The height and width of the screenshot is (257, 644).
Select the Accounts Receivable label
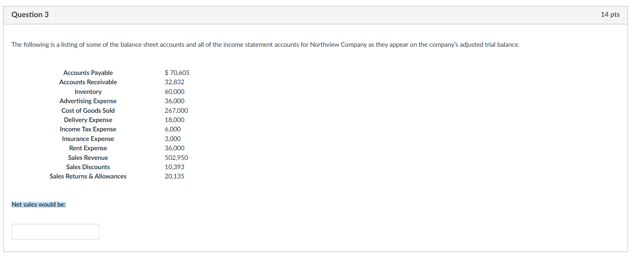click(88, 82)
